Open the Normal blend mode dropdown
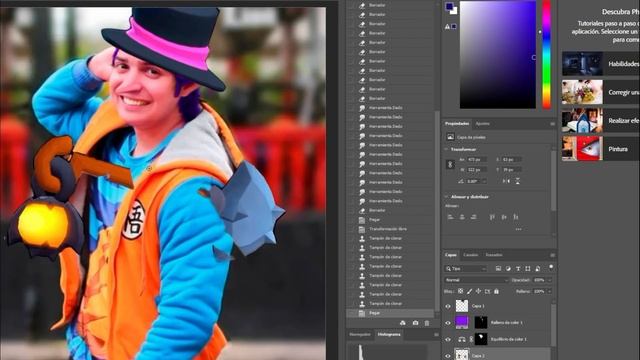The height and width of the screenshot is (360, 640). (x=476, y=280)
